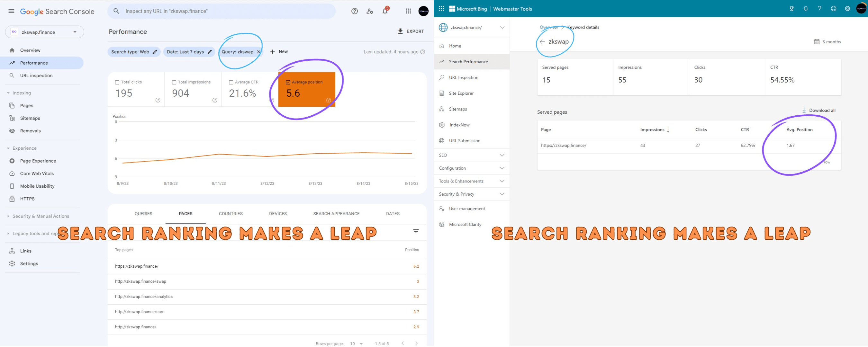Switch to the COUNTRIES tab
Viewport: 868px width, 347px height.
(231, 214)
